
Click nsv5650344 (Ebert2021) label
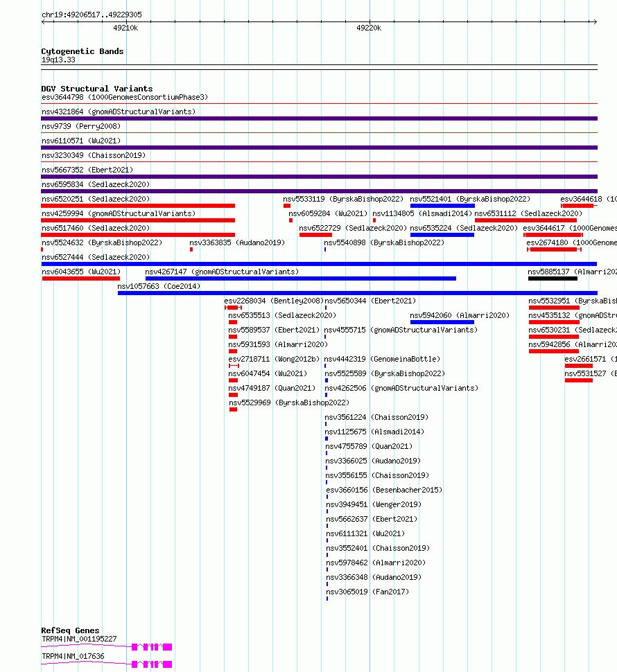370,301
